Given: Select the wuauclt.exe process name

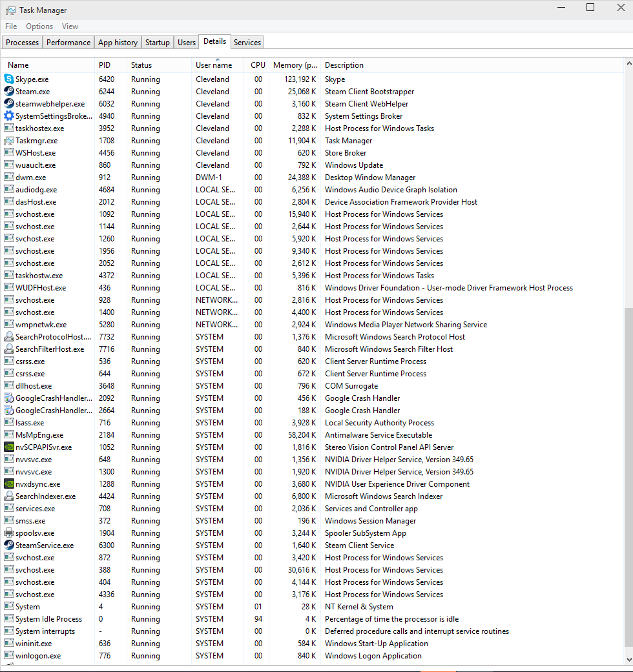Looking at the screenshot, I should (x=36, y=165).
